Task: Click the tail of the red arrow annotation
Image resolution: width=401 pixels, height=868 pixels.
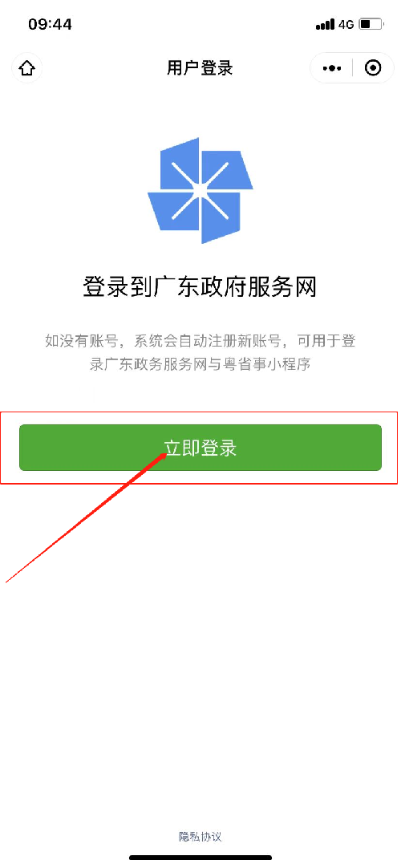Action: pos(8,580)
